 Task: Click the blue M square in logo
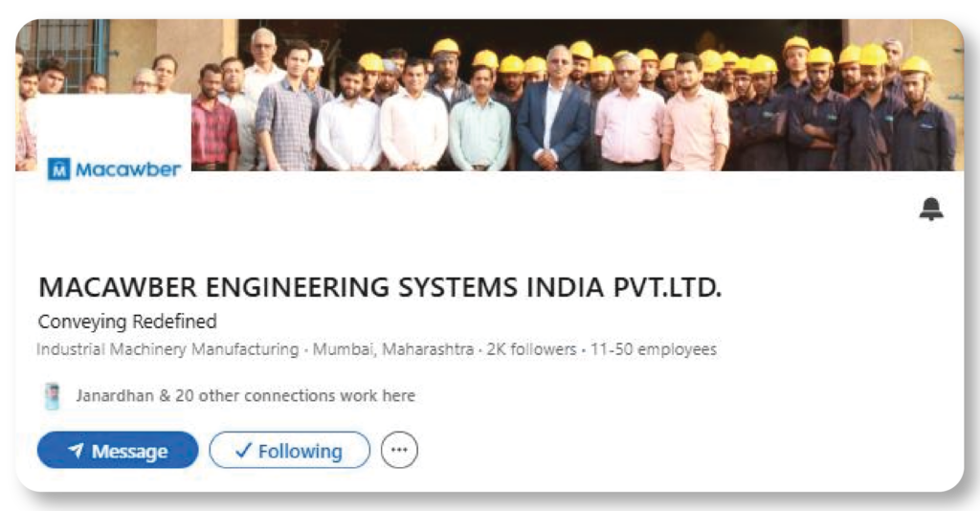(58, 169)
